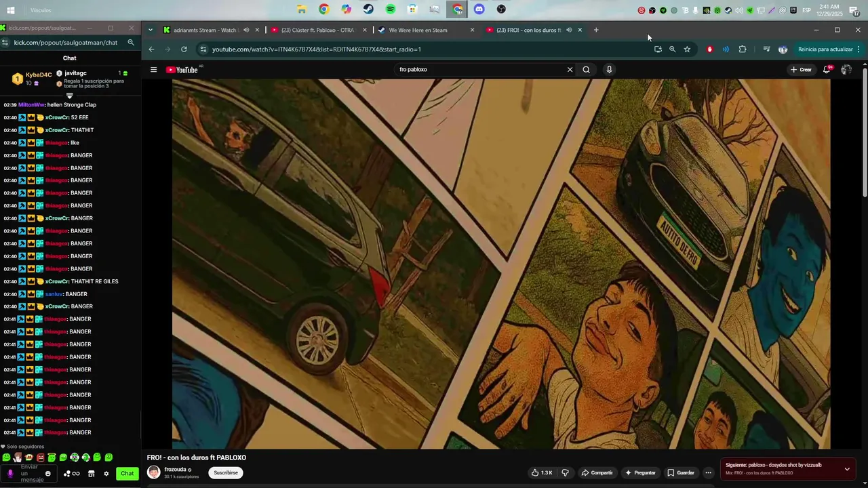Bookmark this page with the star

click(687, 49)
